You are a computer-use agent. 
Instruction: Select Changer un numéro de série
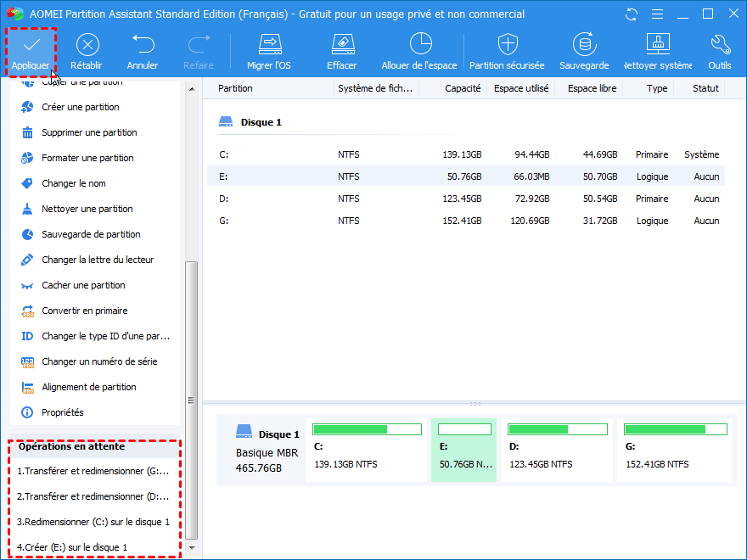pos(99,362)
